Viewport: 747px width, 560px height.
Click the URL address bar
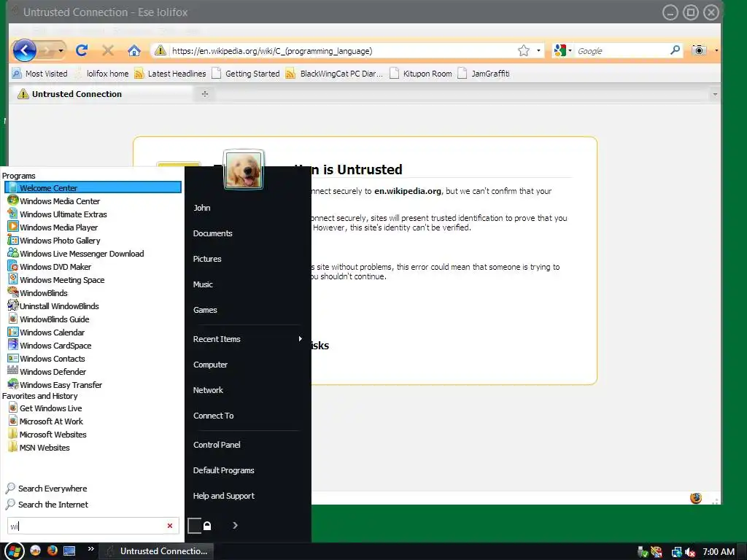[x=341, y=50]
